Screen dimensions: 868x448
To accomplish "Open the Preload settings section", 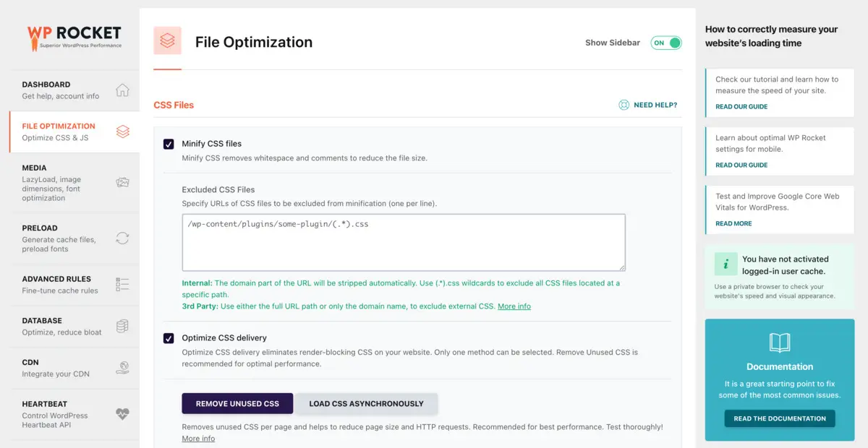I will point(75,238).
